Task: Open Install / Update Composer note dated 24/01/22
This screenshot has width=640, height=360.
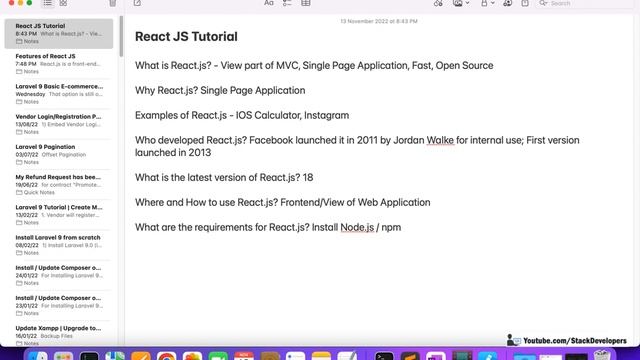Action: click(x=59, y=275)
